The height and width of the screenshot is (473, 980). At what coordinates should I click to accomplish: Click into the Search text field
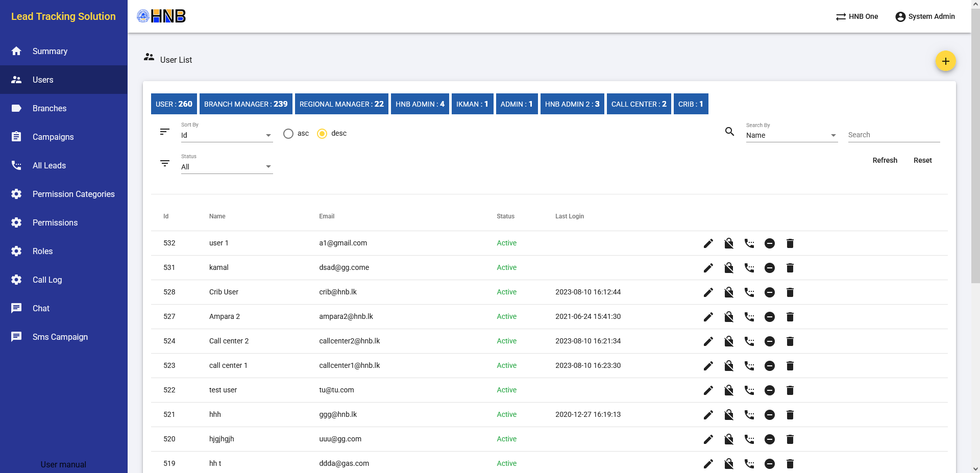[893, 135]
